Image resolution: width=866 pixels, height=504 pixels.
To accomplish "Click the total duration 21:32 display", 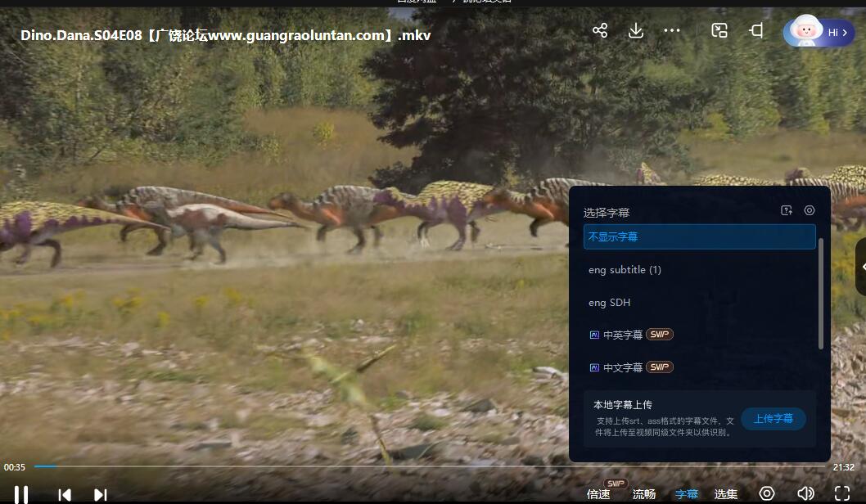I will pyautogui.click(x=843, y=467).
